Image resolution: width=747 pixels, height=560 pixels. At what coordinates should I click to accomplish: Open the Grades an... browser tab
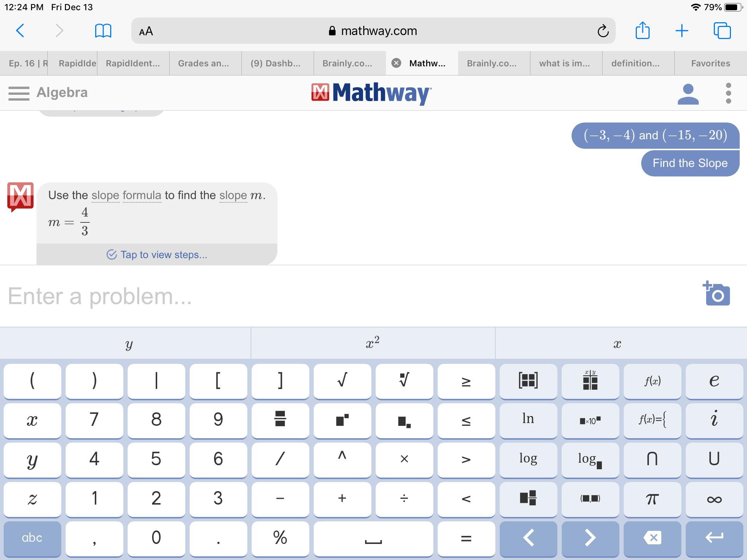(204, 63)
